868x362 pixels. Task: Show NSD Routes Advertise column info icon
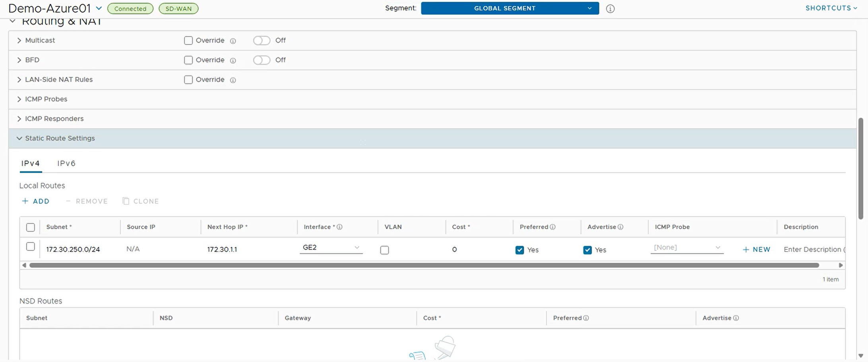click(x=736, y=318)
